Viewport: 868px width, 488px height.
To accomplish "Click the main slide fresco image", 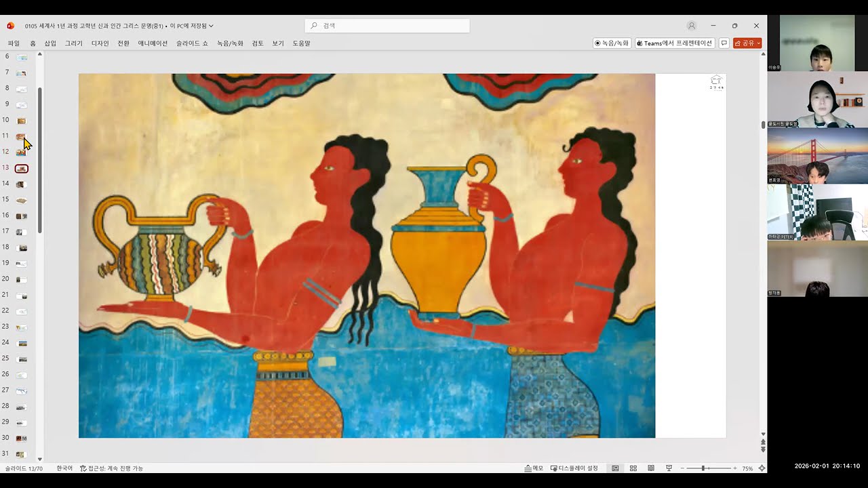I will point(367,256).
